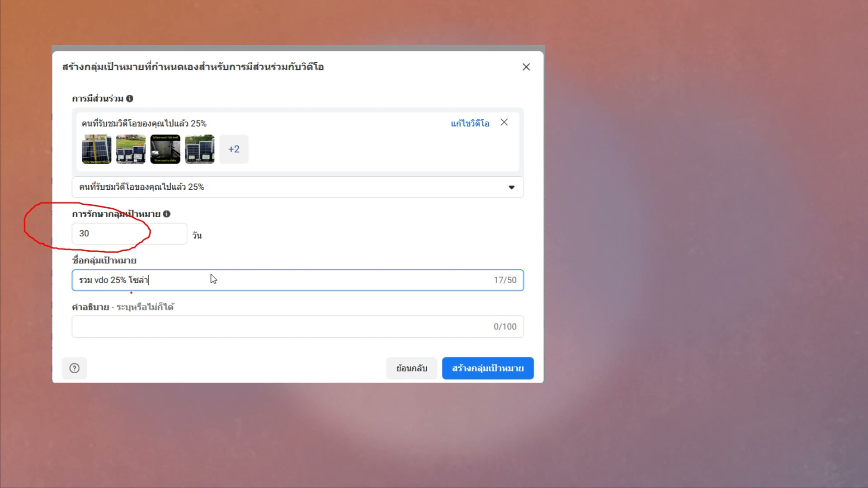Remove the selected 25% video engagement row
This screenshot has width=868, height=488.
tap(504, 122)
